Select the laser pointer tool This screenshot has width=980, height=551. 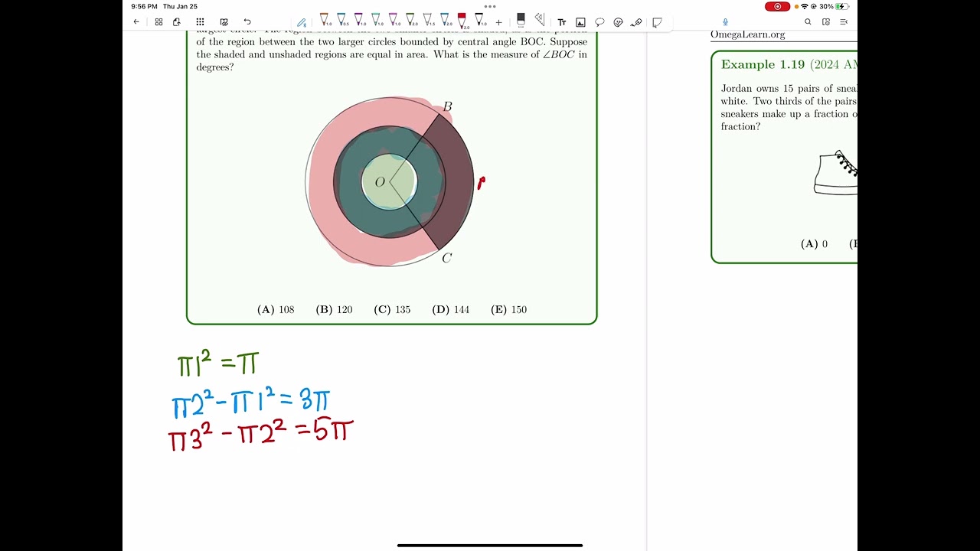pos(636,22)
